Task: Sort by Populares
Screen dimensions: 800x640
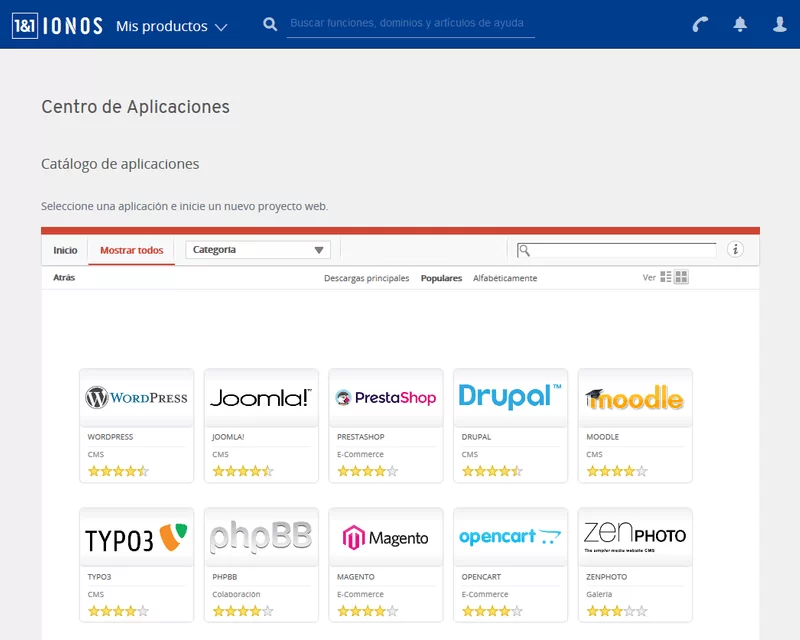Action: click(441, 278)
